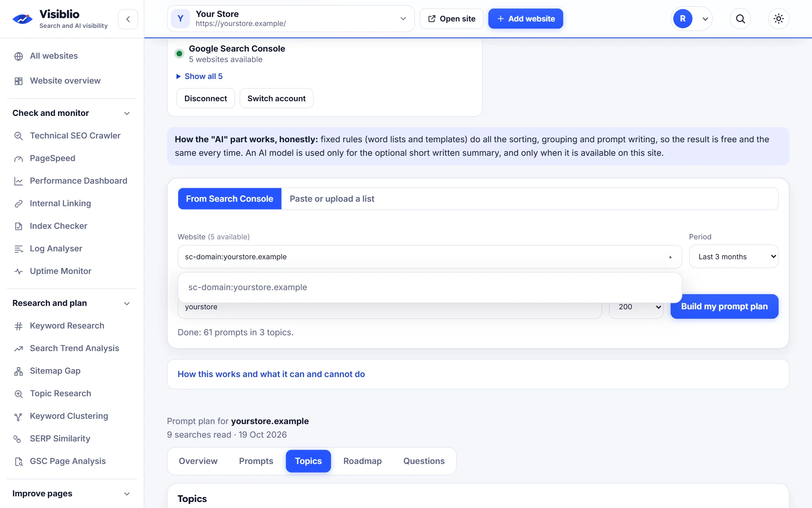
Task: Open the Period dropdown Last 3 months
Action: click(733, 257)
